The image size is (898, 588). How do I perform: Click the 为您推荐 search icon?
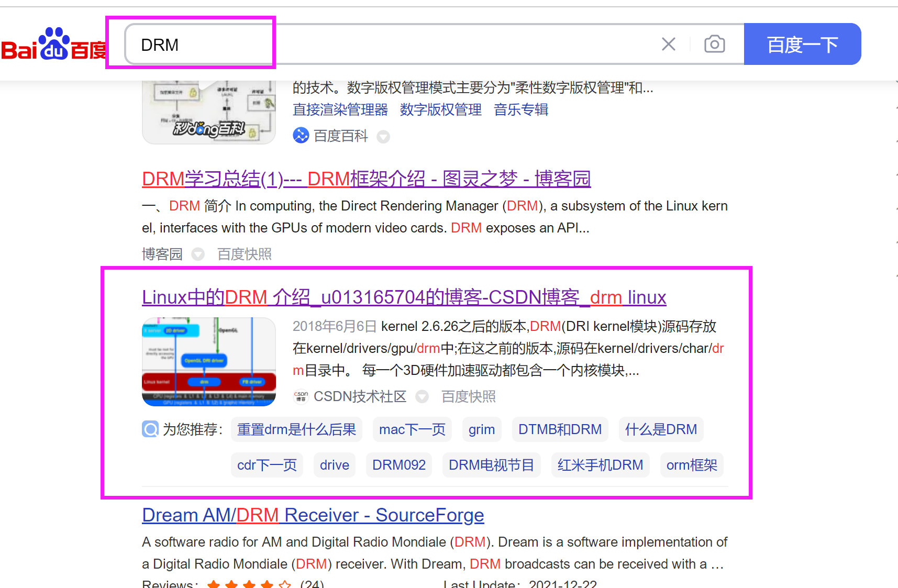click(150, 429)
